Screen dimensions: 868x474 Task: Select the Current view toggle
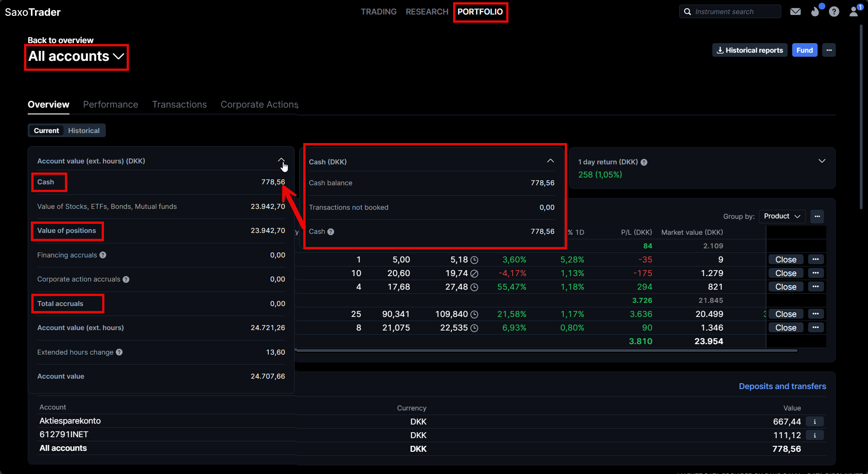pos(46,131)
